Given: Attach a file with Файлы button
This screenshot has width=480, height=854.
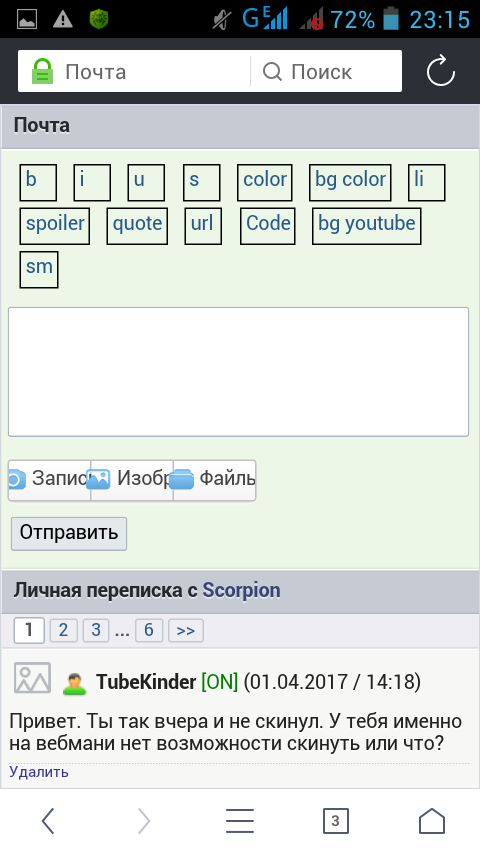Looking at the screenshot, I should (215, 480).
